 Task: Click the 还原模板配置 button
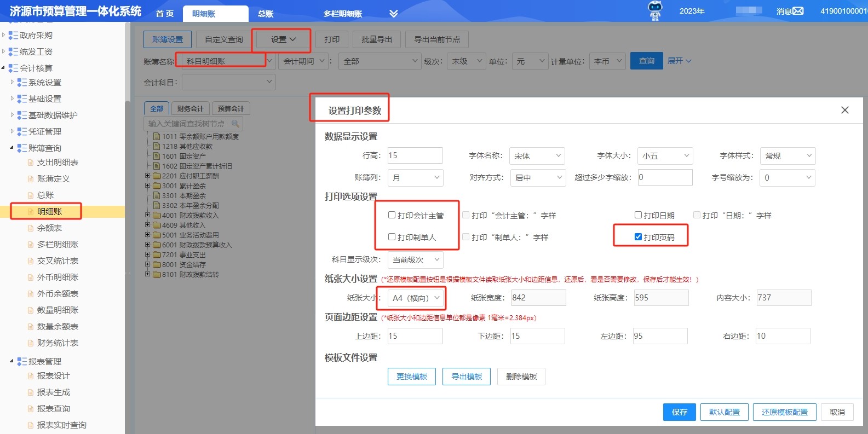[785, 412]
